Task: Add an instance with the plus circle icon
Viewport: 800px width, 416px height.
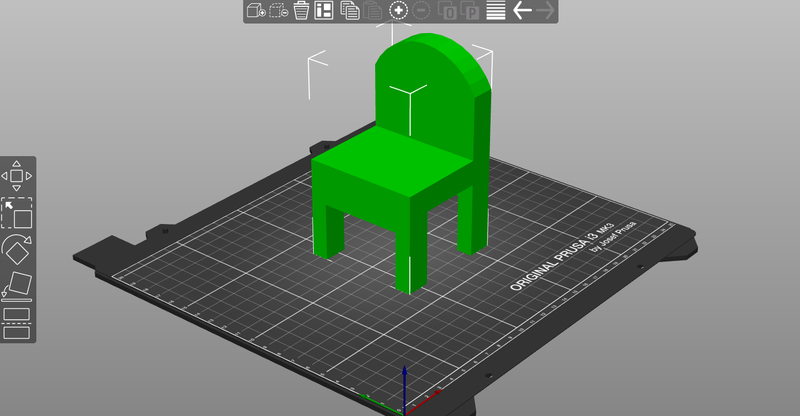Action: coord(398,10)
